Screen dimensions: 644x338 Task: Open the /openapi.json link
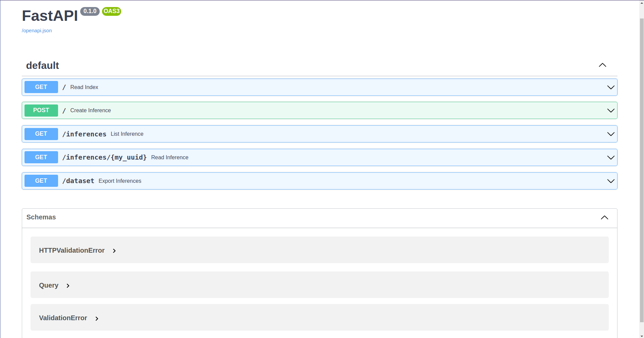coord(37,31)
